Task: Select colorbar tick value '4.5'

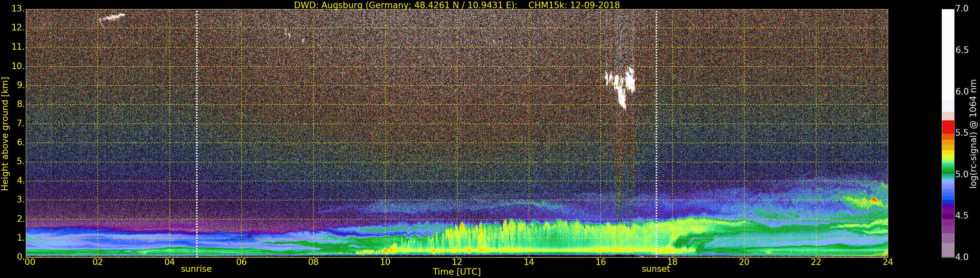Action: [x=962, y=216]
